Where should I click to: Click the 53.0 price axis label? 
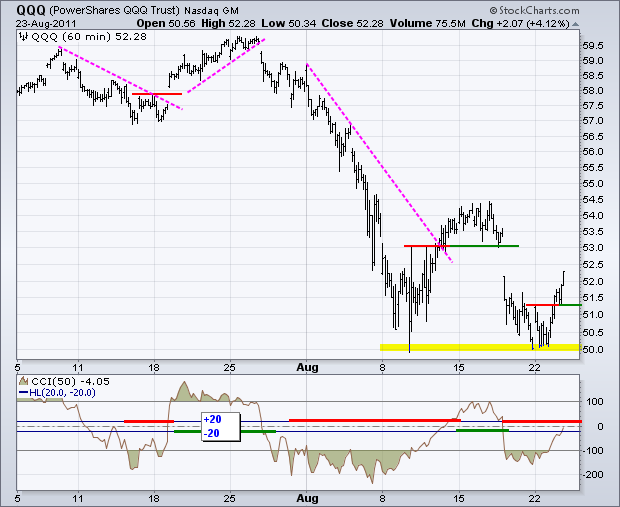593,248
